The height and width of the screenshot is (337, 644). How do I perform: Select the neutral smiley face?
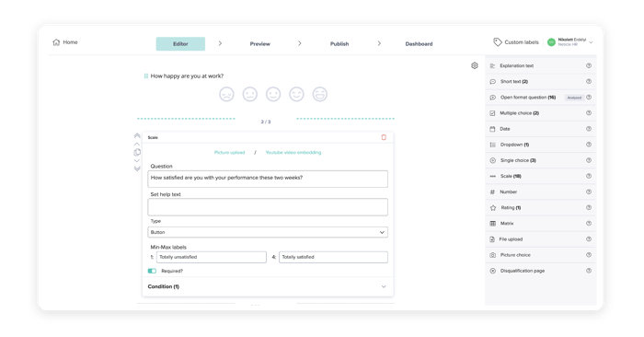[273, 94]
